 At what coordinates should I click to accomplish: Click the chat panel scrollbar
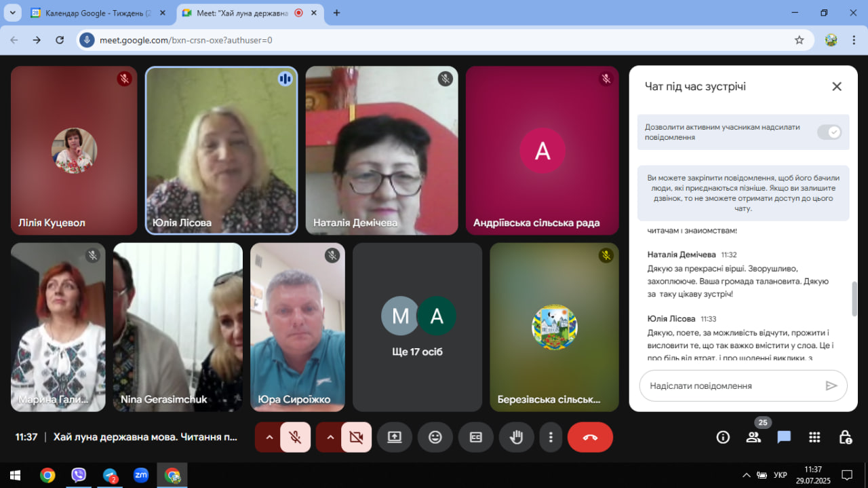(854, 299)
